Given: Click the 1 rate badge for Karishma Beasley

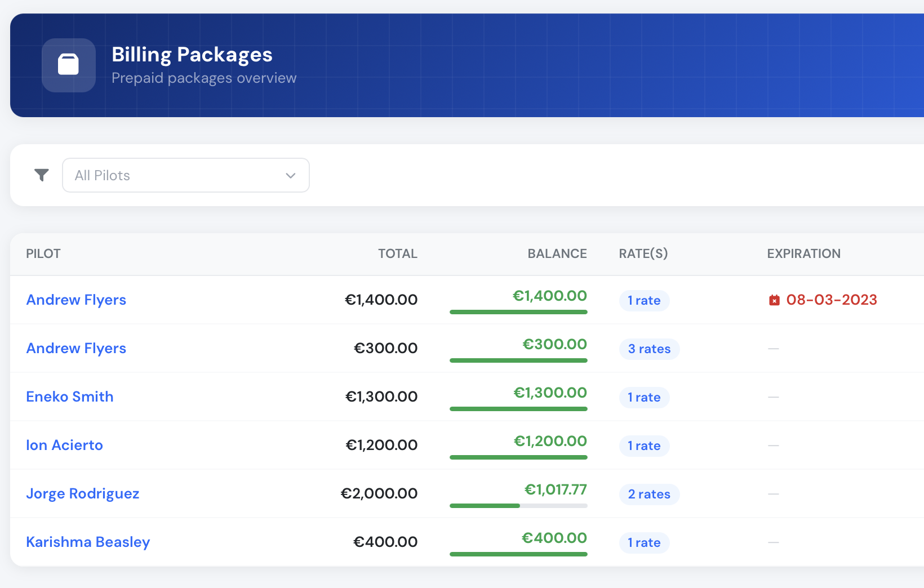Looking at the screenshot, I should 645,543.
